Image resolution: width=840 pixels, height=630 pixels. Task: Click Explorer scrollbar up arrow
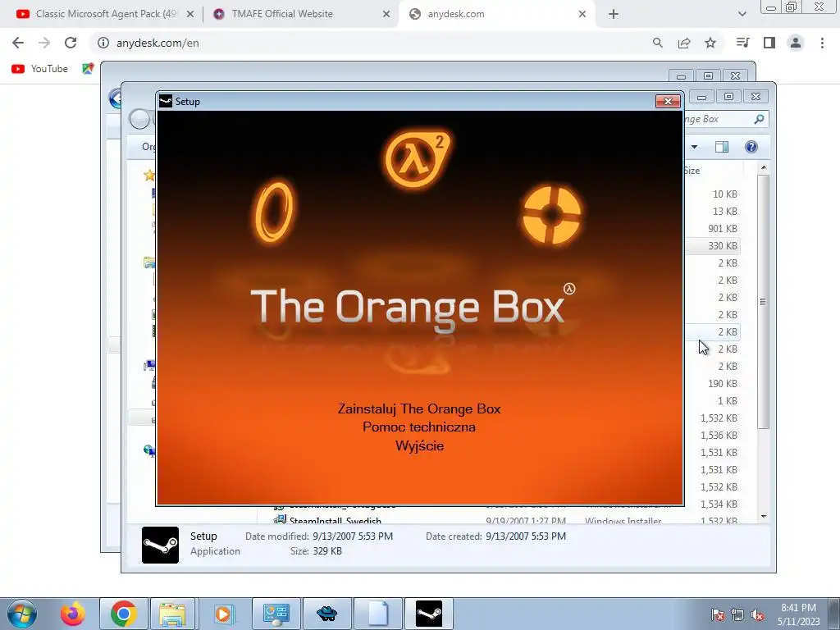coord(764,167)
